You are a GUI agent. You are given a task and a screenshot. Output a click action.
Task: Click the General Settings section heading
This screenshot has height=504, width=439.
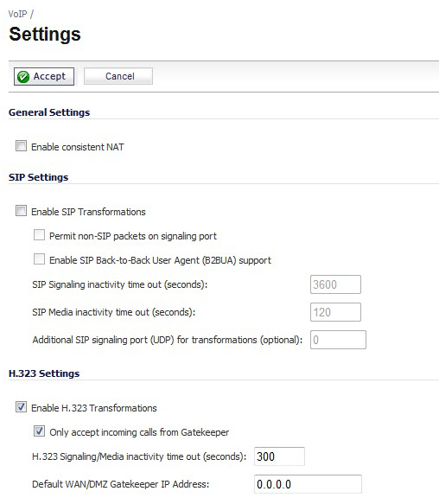pyautogui.click(x=49, y=112)
